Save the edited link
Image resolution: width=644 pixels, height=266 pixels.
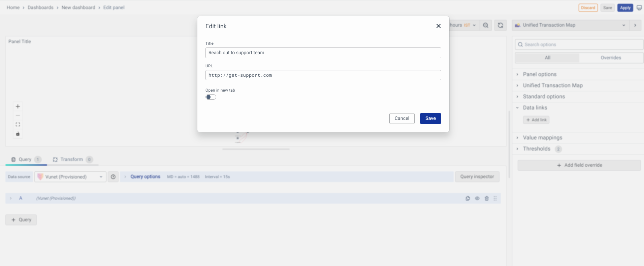pyautogui.click(x=430, y=119)
